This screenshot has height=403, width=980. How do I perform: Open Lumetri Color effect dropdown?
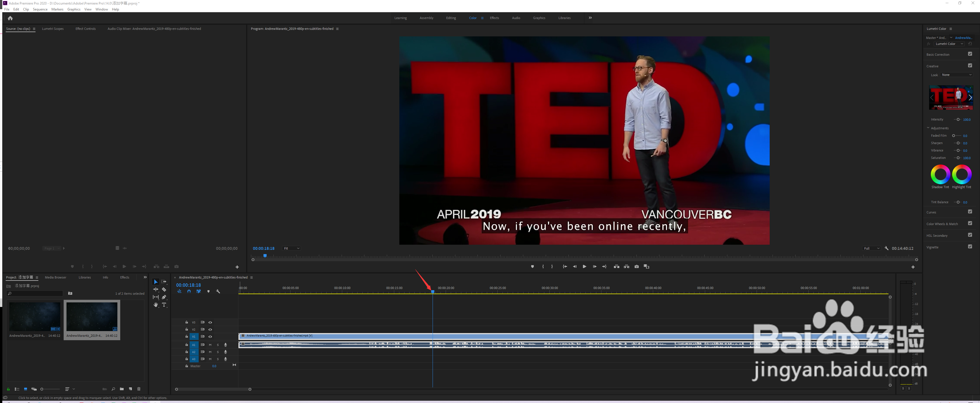949,44
